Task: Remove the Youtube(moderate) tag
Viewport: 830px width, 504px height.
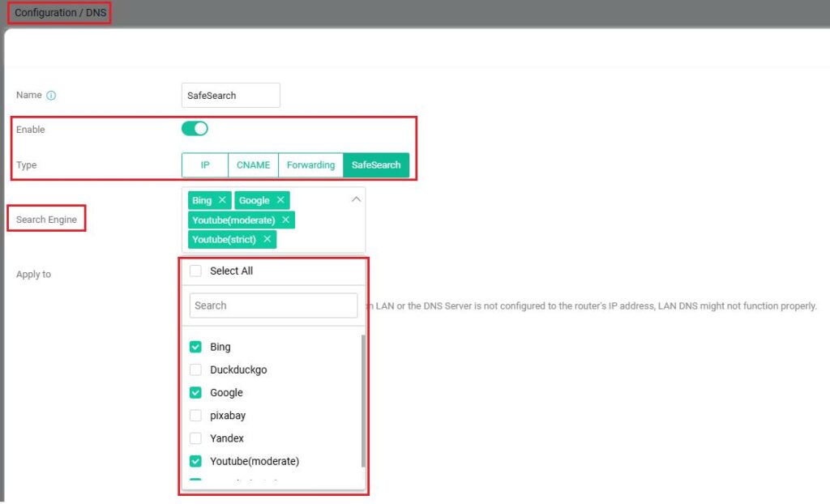Action: [x=285, y=220]
